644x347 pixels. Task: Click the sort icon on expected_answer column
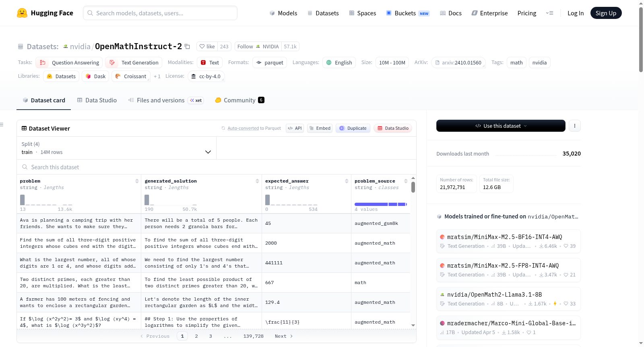coord(347,181)
